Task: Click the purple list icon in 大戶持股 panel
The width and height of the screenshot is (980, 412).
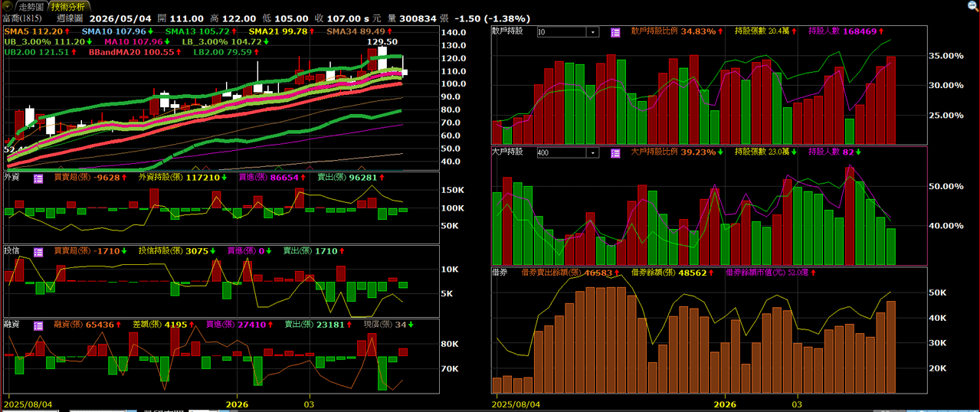Action: [x=615, y=152]
